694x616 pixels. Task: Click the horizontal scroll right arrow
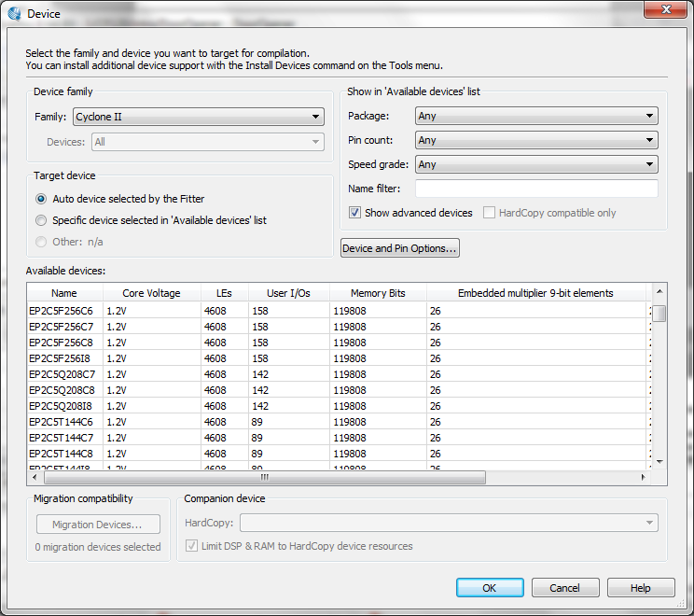click(643, 477)
